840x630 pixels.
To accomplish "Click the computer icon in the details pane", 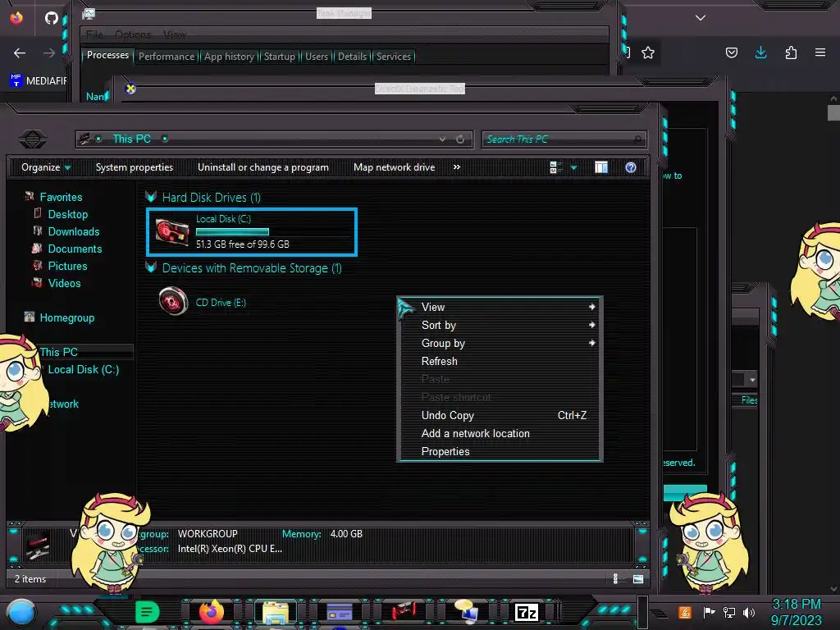I will (x=39, y=545).
